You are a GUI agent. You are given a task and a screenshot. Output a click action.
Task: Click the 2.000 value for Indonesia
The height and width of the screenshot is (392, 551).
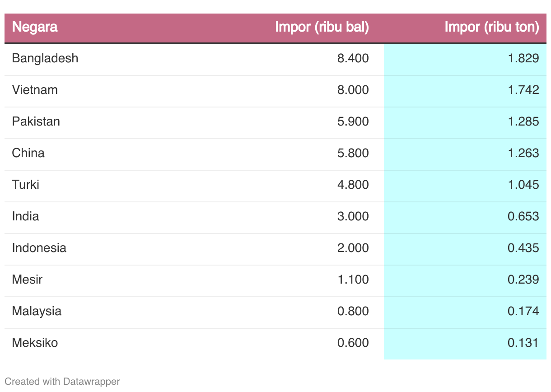pyautogui.click(x=353, y=248)
